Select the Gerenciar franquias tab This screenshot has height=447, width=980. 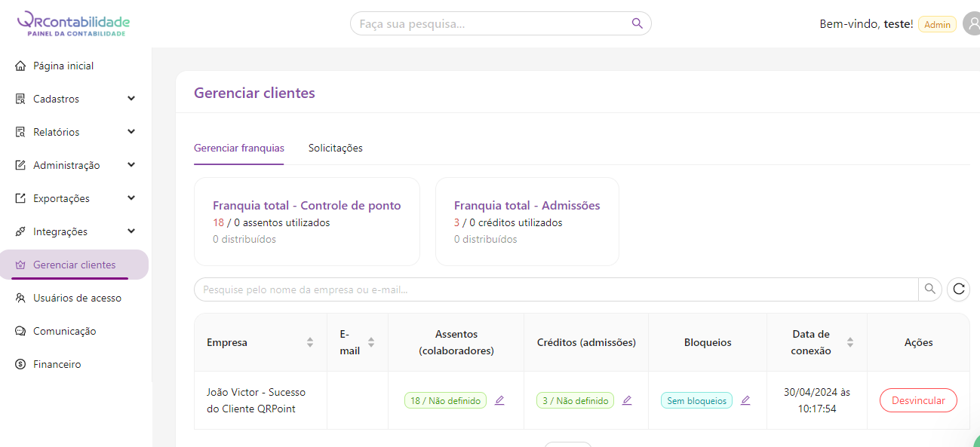tap(238, 148)
